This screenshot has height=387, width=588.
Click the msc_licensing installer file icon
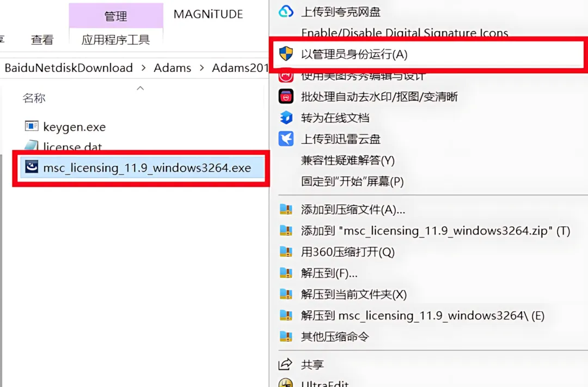point(32,167)
